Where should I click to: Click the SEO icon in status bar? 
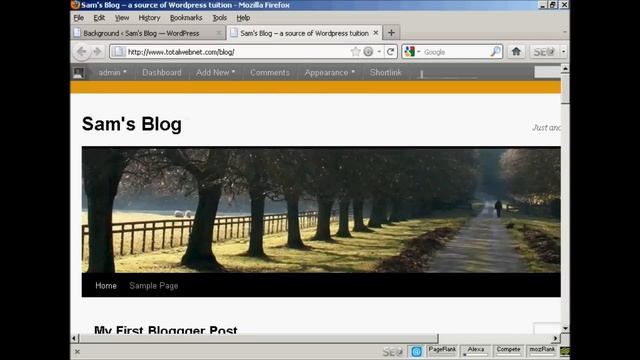[393, 351]
